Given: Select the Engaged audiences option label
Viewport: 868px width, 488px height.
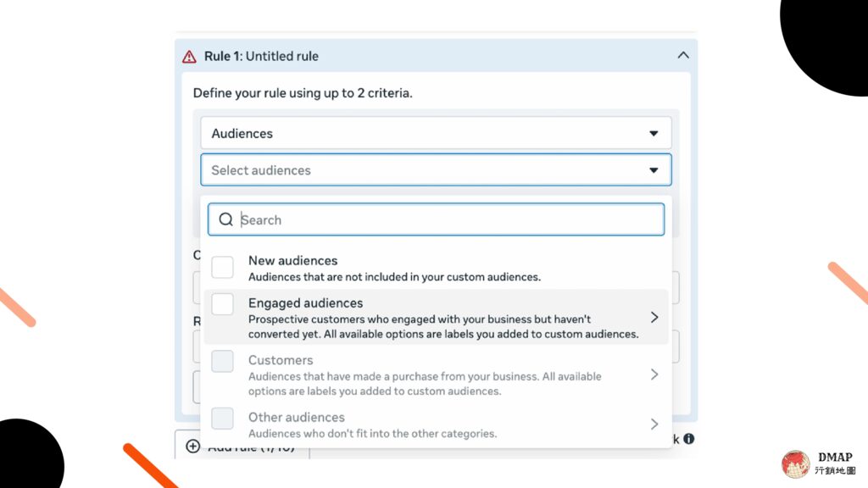Looking at the screenshot, I should coord(305,303).
